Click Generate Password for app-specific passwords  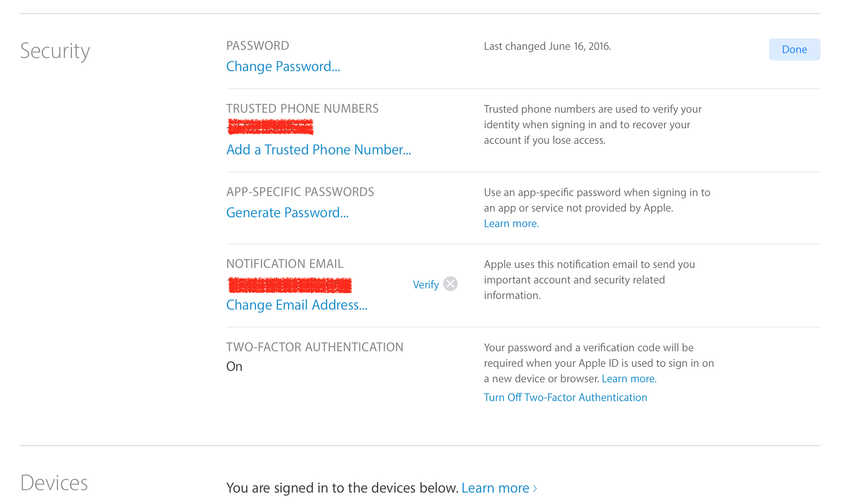[287, 213]
